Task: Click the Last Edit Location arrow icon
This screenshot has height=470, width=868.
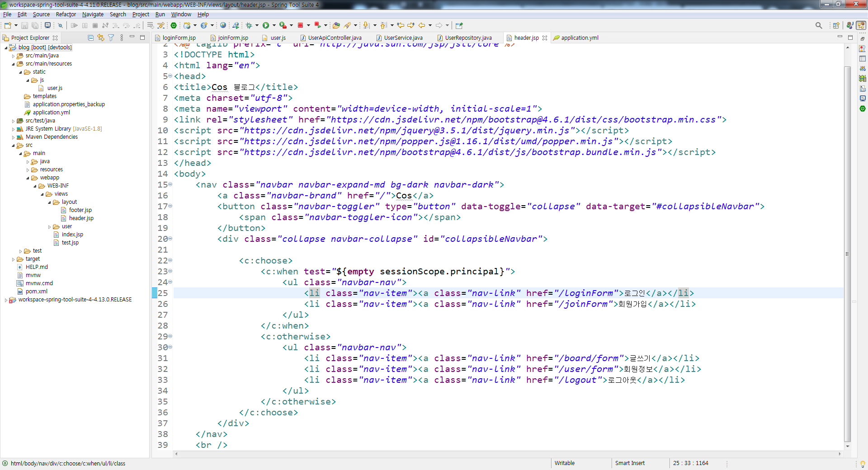Action: point(401,25)
